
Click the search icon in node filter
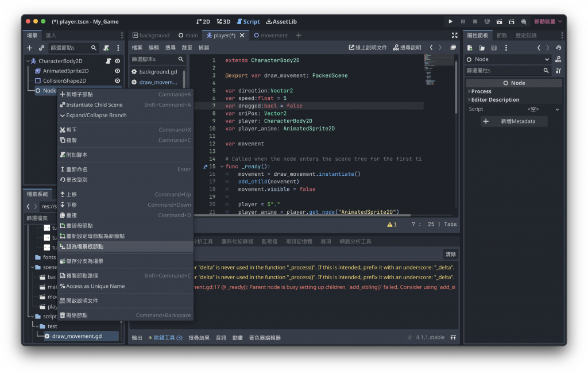pyautogui.click(x=94, y=48)
